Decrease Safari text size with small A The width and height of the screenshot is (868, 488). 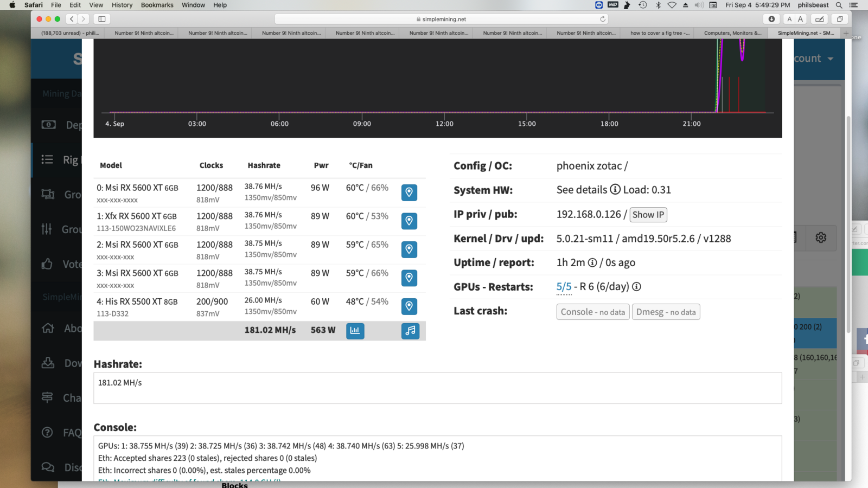pos(789,19)
